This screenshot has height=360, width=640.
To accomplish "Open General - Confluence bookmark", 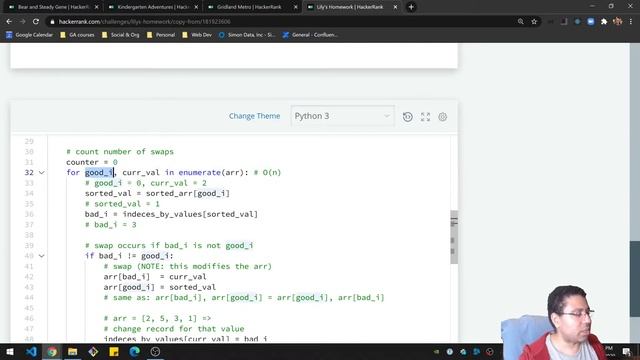I will [x=311, y=35].
